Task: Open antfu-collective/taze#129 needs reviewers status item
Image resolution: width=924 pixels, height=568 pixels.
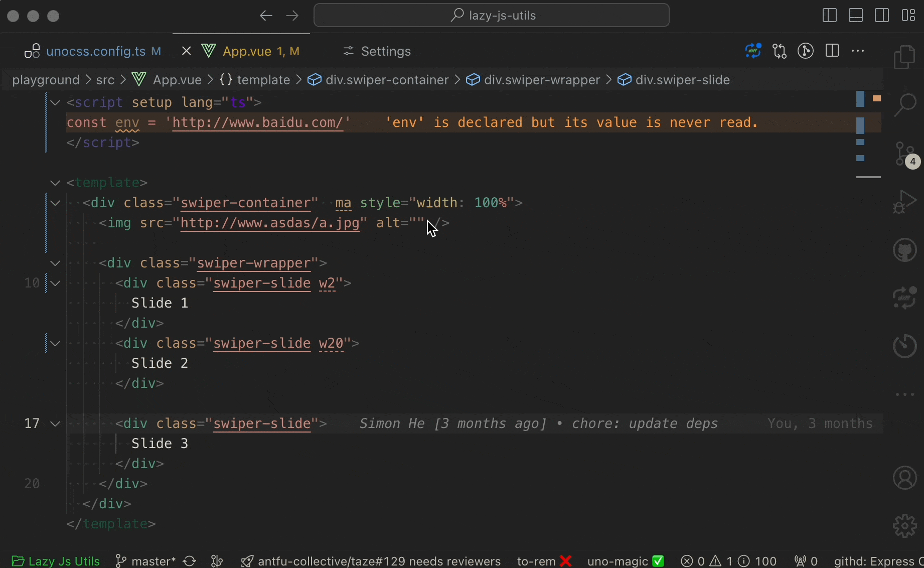Action: tap(371, 560)
